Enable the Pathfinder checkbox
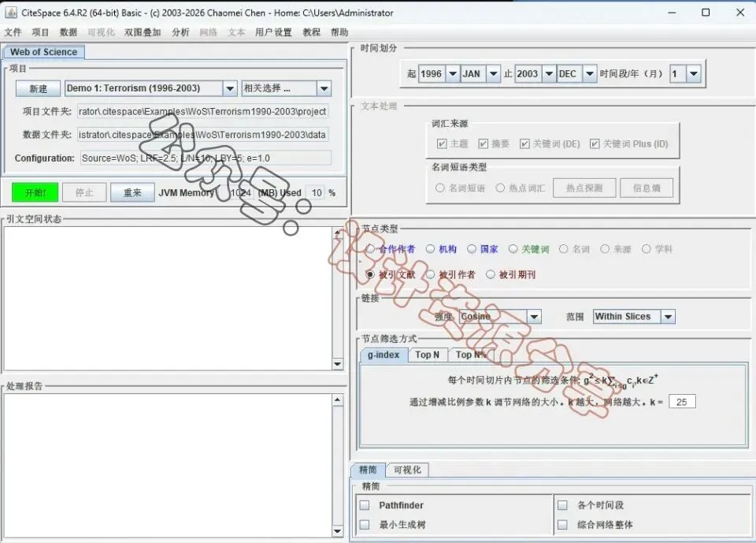Screen dimensions: 756x543 click(365, 505)
